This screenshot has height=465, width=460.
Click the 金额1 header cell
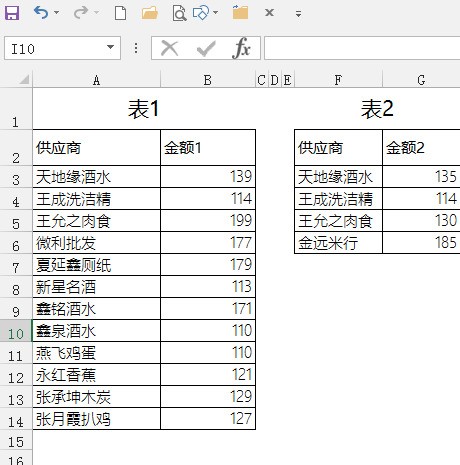[208, 147]
